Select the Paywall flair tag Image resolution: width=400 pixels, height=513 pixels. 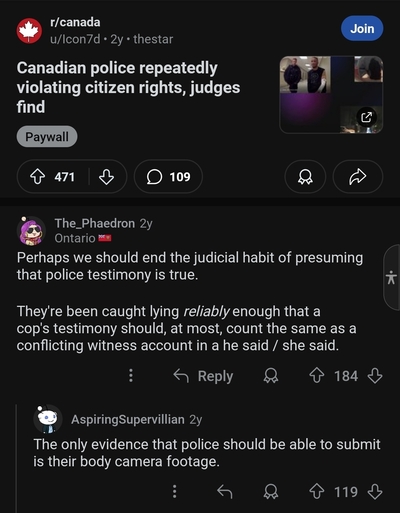coord(47,137)
